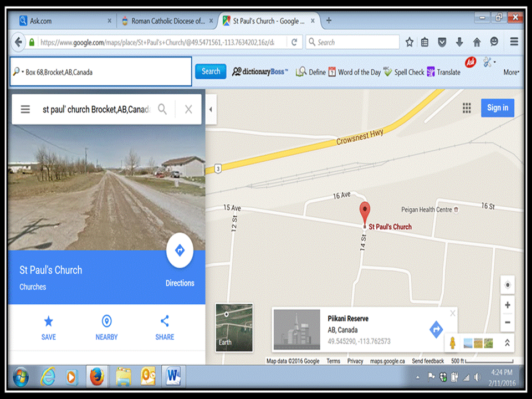Viewport: 532px width, 399px height.
Task: Click the Firefox Search box
Action: (352, 42)
